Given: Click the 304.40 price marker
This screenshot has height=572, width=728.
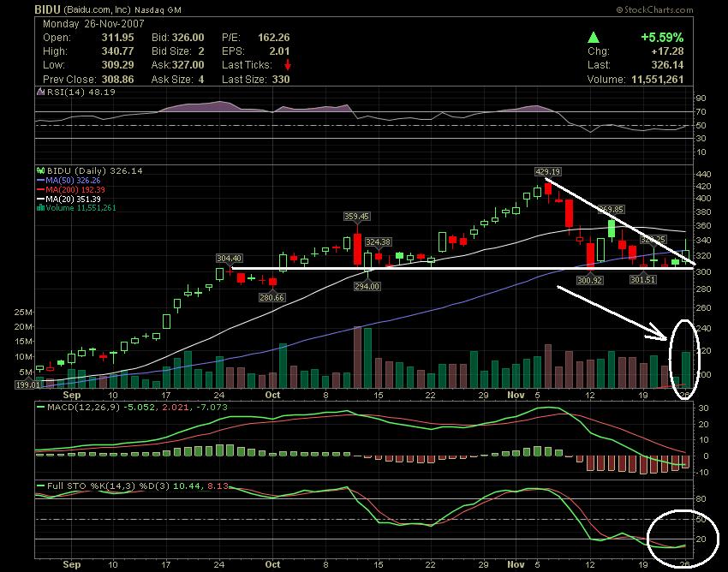Looking at the screenshot, I should click(229, 258).
